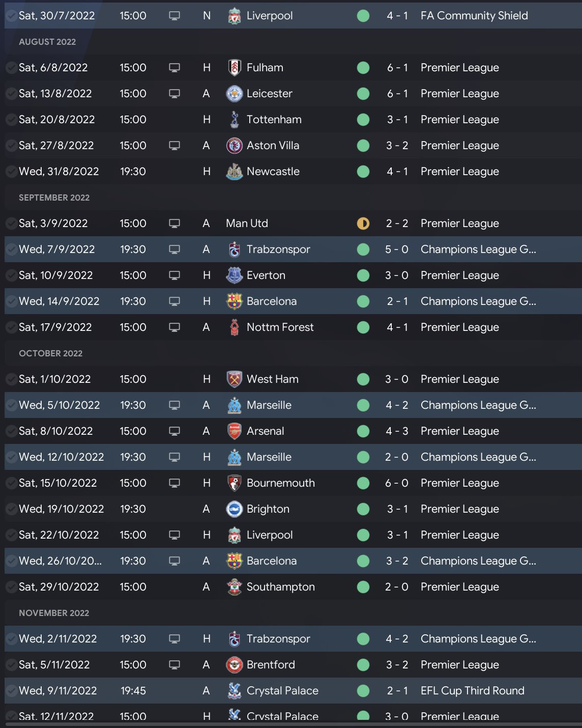The image size is (582, 728).
Task: Click the Arsenal club badge
Action: (x=234, y=431)
